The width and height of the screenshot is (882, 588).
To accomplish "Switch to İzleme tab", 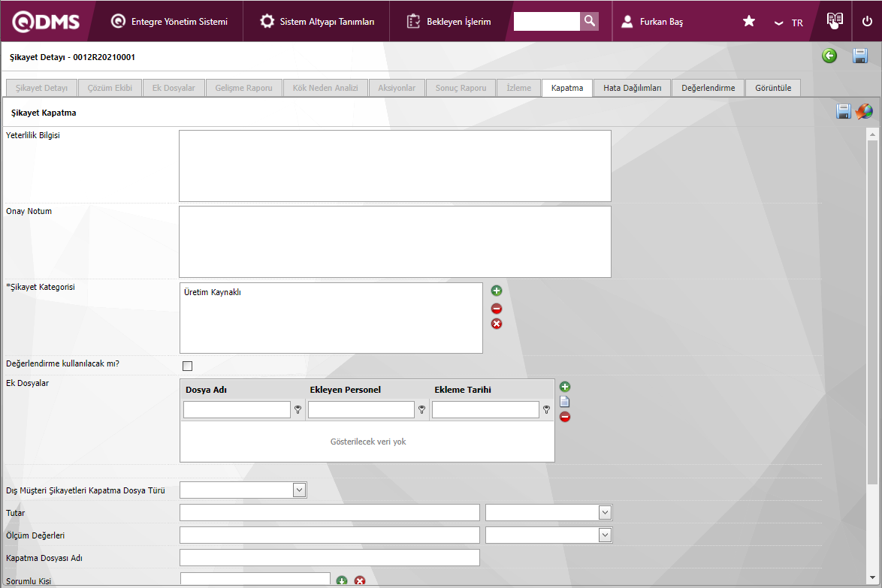I will click(x=518, y=88).
